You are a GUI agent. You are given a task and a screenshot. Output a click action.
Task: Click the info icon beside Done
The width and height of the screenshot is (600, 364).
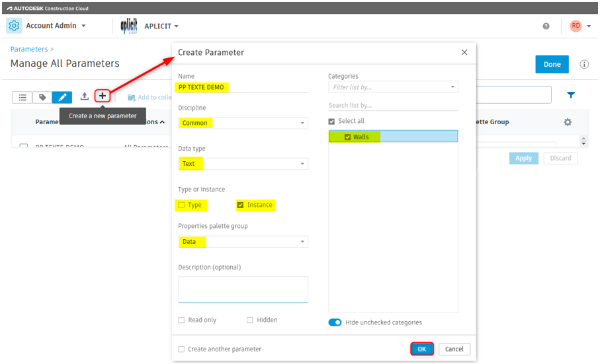tap(584, 64)
